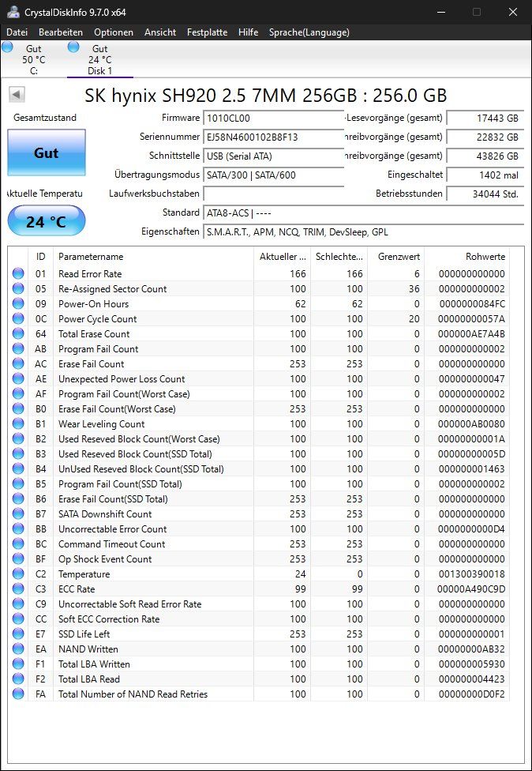Click the Übertragungsmodus SATA/300 field

coord(273,175)
